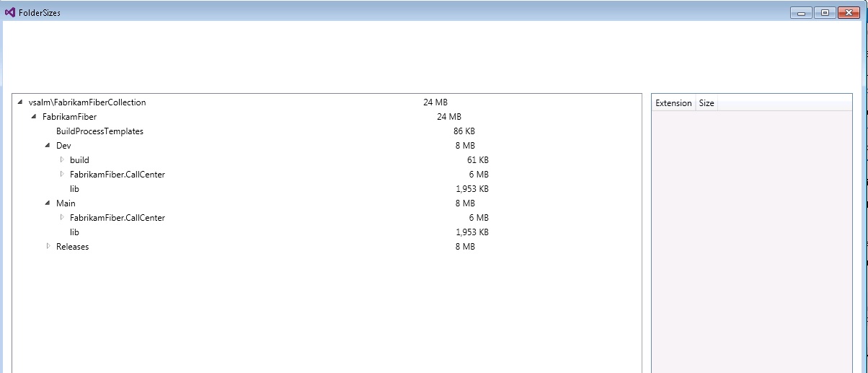
Task: Minimize the FolderSizes window
Action: [801, 12]
